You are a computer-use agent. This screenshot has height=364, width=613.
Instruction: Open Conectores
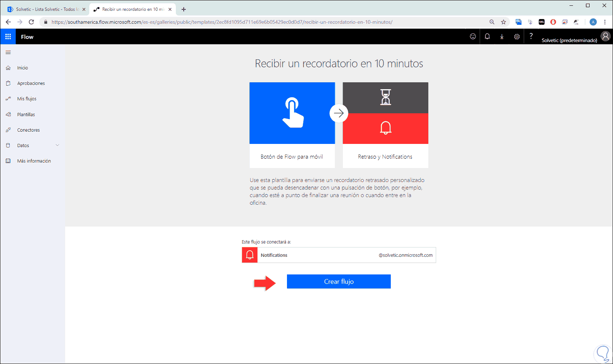pyautogui.click(x=28, y=130)
